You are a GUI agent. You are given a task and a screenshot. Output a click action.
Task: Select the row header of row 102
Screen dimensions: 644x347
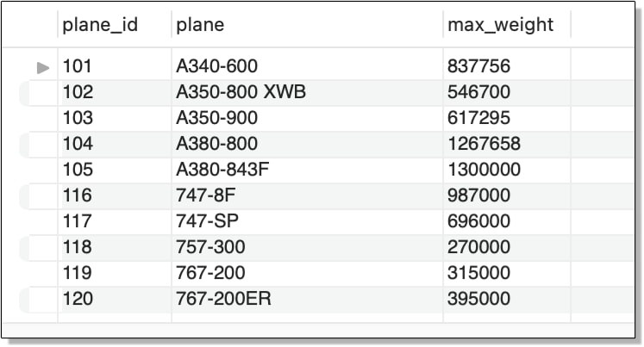[x=39, y=93]
